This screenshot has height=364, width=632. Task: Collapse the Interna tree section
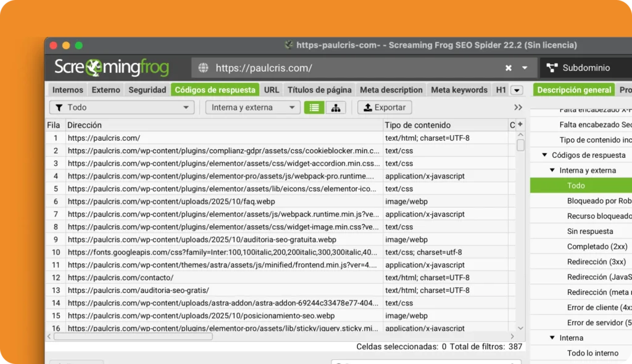pos(552,338)
